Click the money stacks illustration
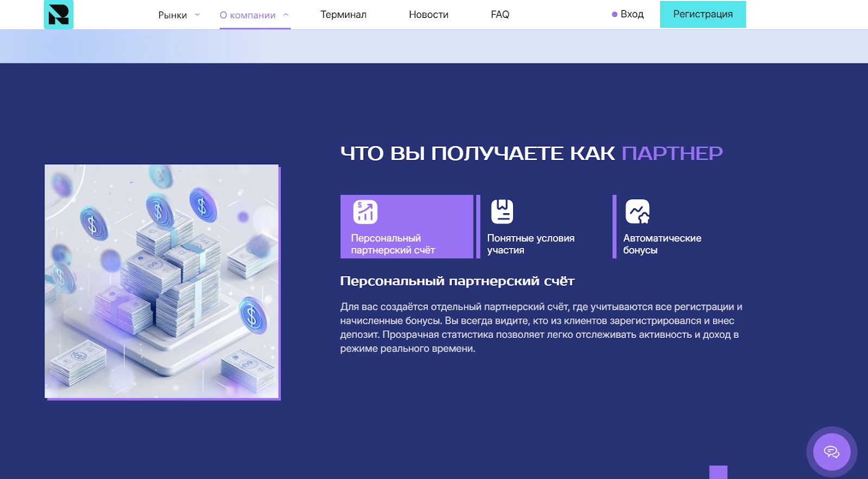Viewport: 868px width, 479px height. [x=162, y=281]
